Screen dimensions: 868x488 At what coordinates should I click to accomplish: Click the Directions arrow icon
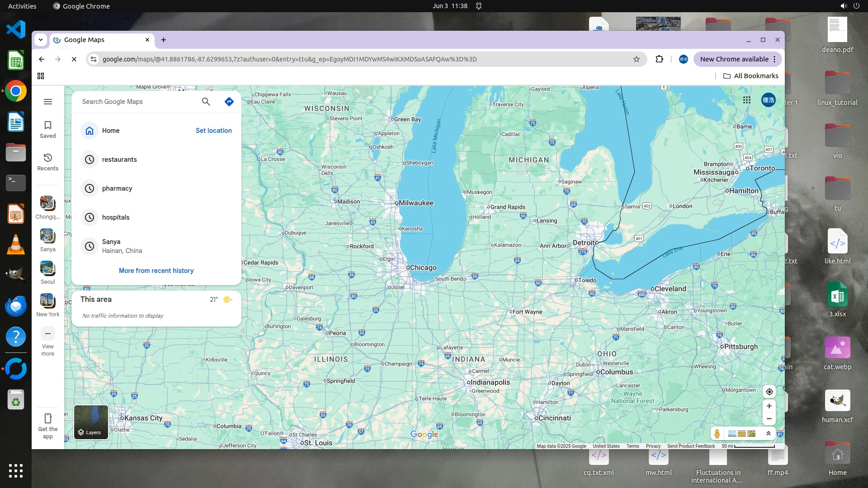(229, 102)
